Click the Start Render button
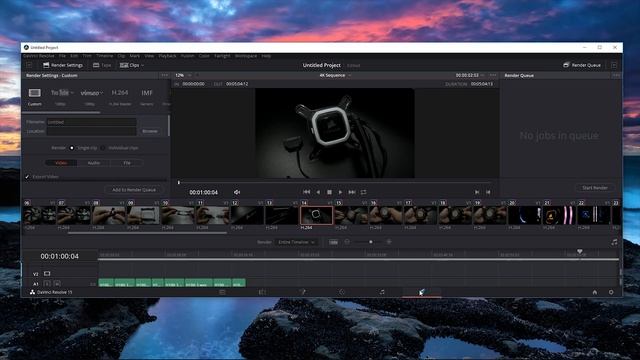The width and height of the screenshot is (640, 360). click(x=595, y=188)
